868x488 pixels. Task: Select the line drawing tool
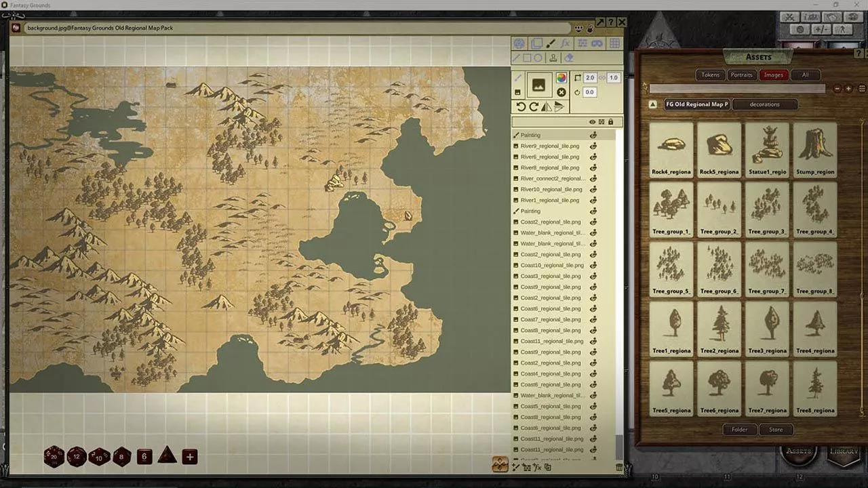pos(517,58)
